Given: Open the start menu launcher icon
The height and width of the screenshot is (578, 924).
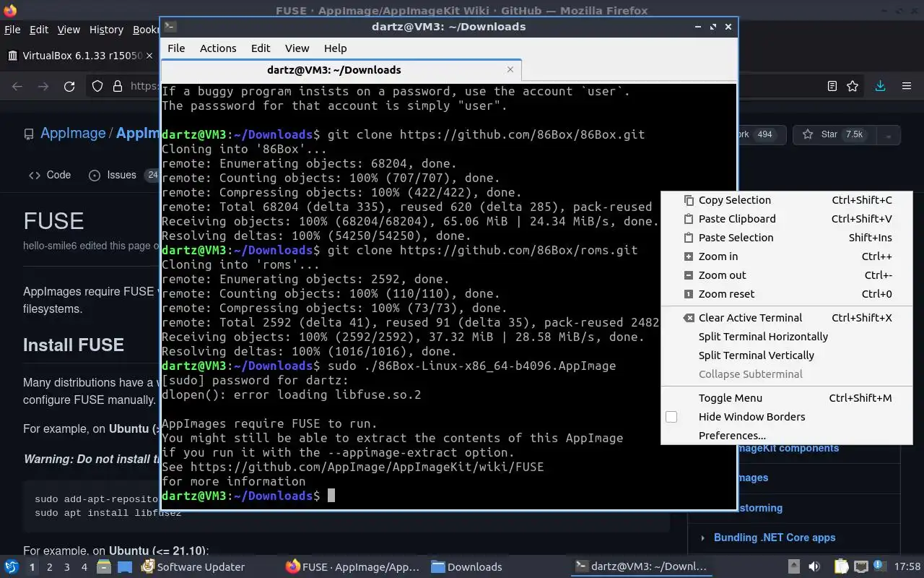Looking at the screenshot, I should pyautogui.click(x=12, y=567).
